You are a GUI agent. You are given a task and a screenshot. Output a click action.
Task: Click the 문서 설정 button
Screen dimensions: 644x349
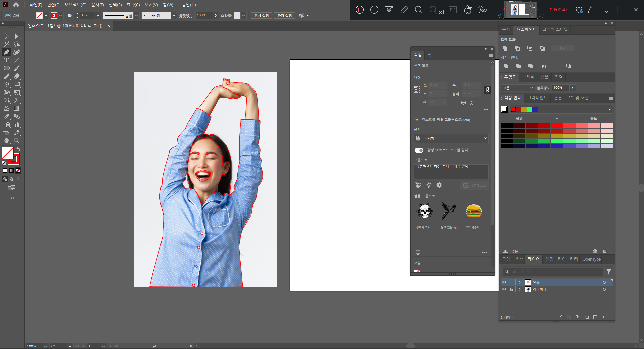pyautogui.click(x=261, y=16)
